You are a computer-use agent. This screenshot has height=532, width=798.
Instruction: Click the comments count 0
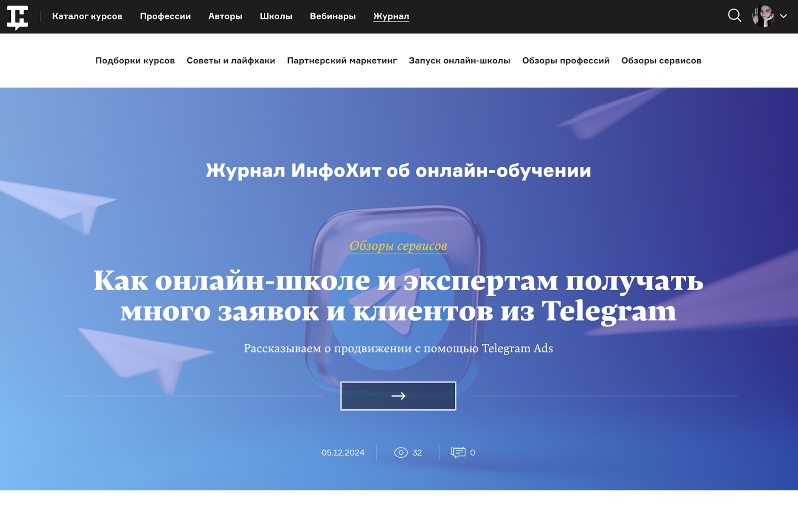pyautogui.click(x=472, y=453)
